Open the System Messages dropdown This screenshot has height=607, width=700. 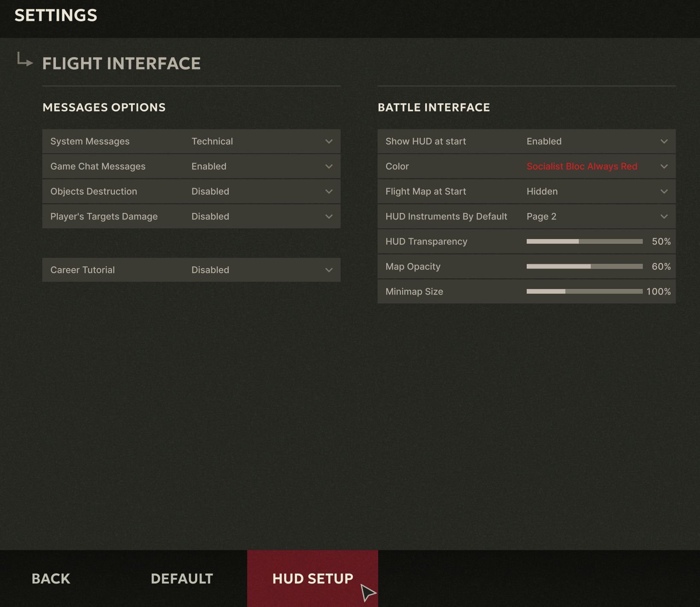coord(191,141)
